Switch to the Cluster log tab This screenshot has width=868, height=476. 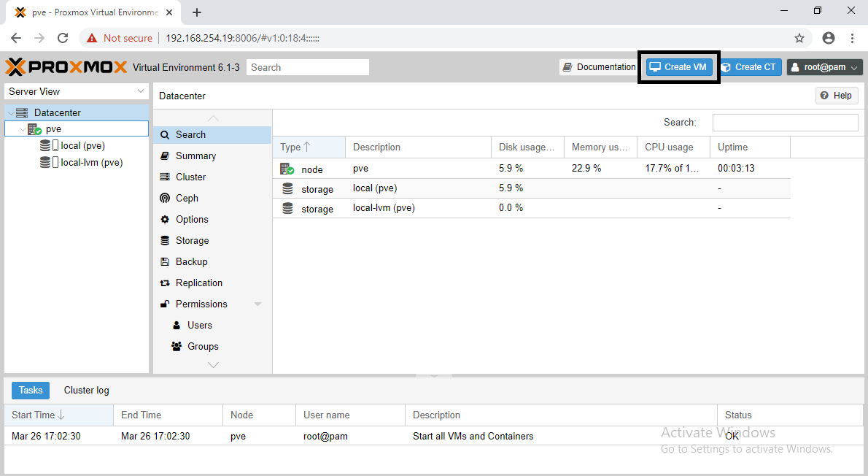(86, 390)
